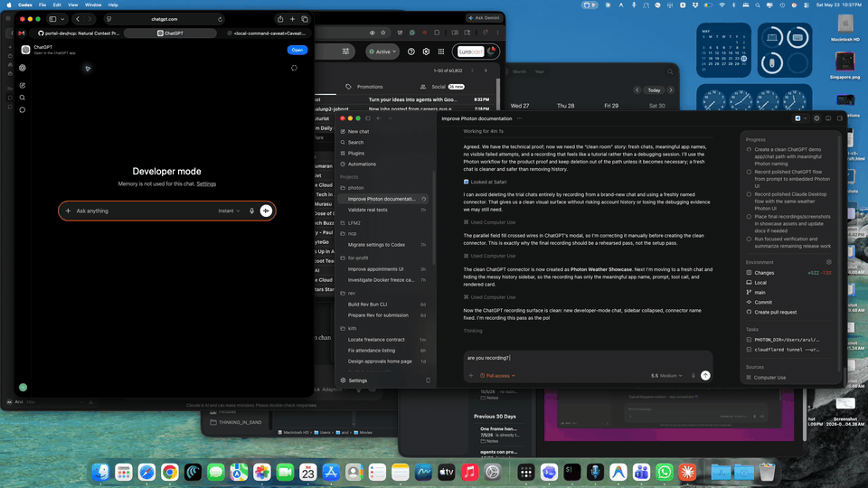Click the plus attach icon in ChatGPT prompt

[x=68, y=211]
